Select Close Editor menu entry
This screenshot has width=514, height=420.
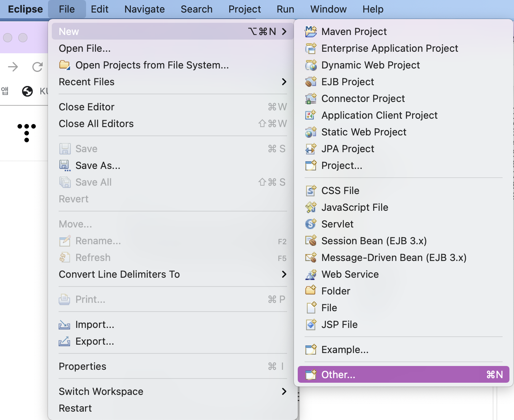pos(172,107)
